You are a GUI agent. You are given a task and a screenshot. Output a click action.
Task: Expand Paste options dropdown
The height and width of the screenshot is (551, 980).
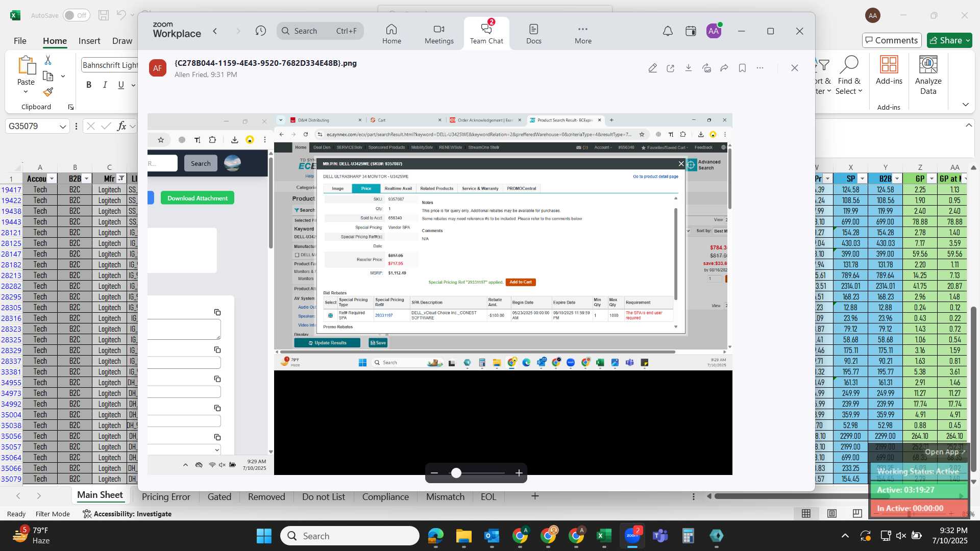coord(26,92)
